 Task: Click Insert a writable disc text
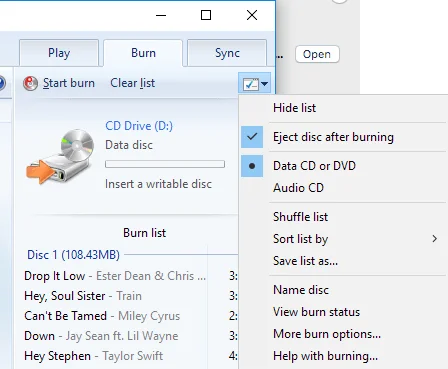pyautogui.click(x=159, y=184)
